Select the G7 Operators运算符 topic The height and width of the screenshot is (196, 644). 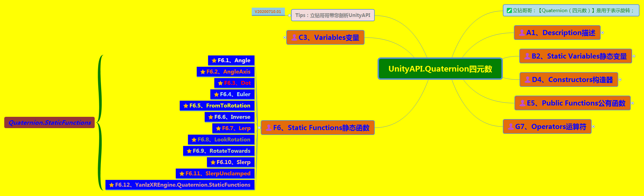click(547, 126)
